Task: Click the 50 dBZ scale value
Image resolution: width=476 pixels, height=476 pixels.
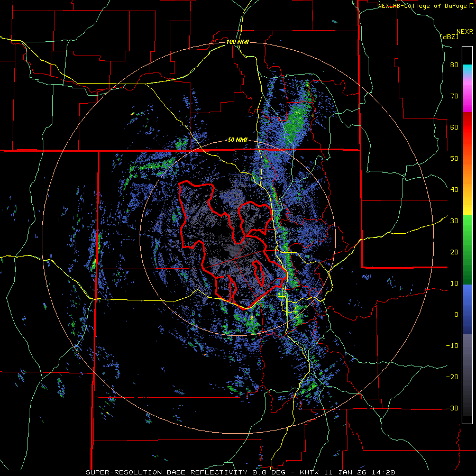Action: click(454, 159)
